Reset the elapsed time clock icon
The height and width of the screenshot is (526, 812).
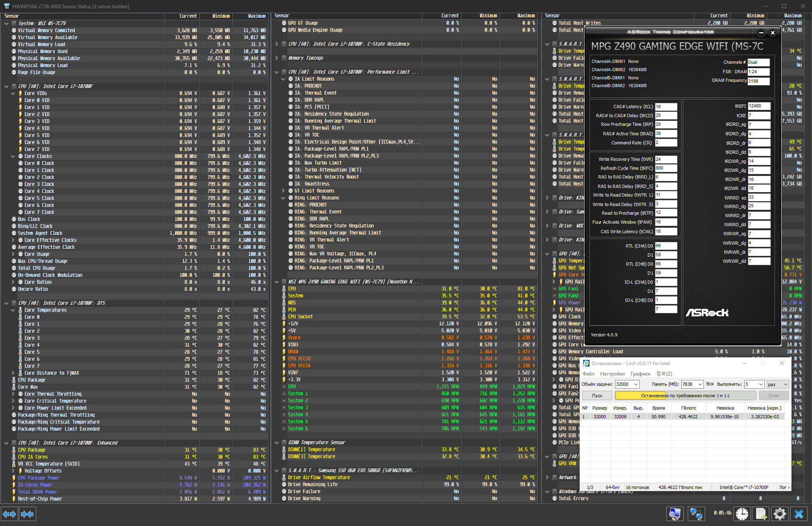pos(742,514)
